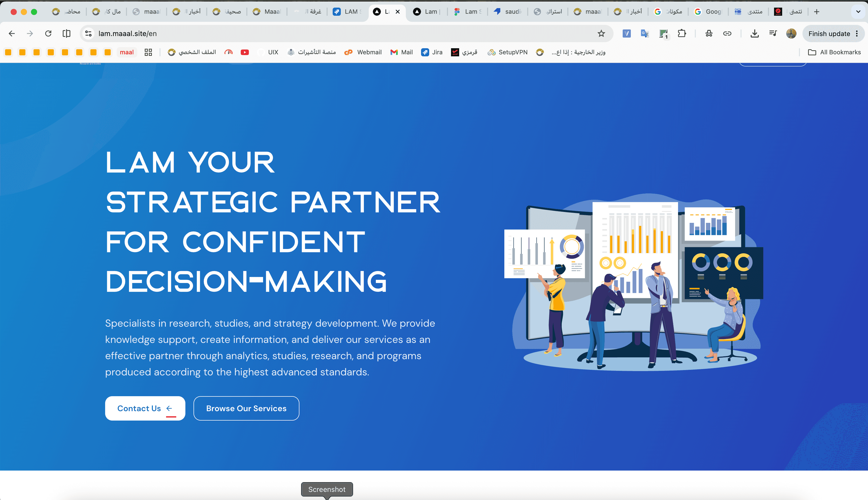Open the Mail Gmail bookmark

click(x=401, y=52)
